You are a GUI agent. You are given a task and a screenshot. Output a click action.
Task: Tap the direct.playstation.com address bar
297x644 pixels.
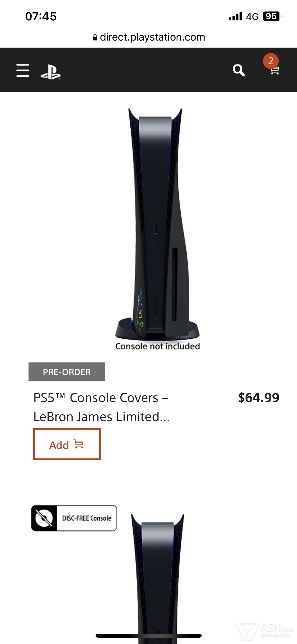149,37
